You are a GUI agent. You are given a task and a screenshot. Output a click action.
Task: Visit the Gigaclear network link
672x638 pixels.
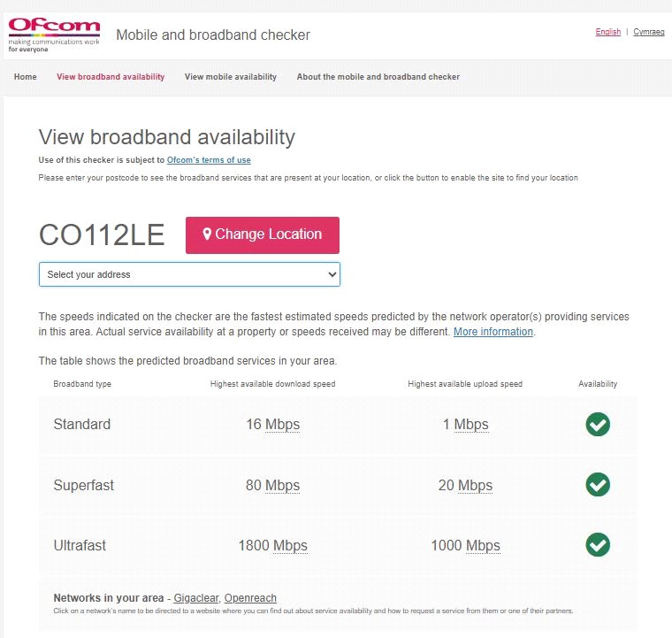click(x=196, y=598)
